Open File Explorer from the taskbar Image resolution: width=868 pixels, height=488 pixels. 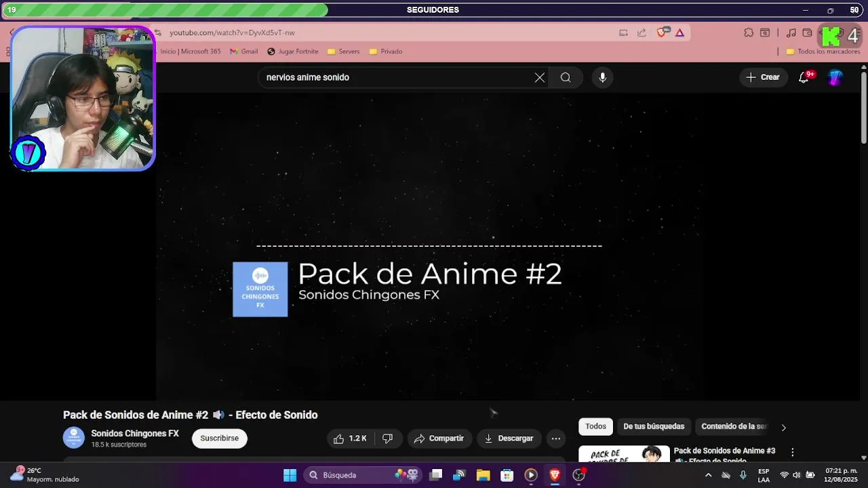click(x=483, y=475)
